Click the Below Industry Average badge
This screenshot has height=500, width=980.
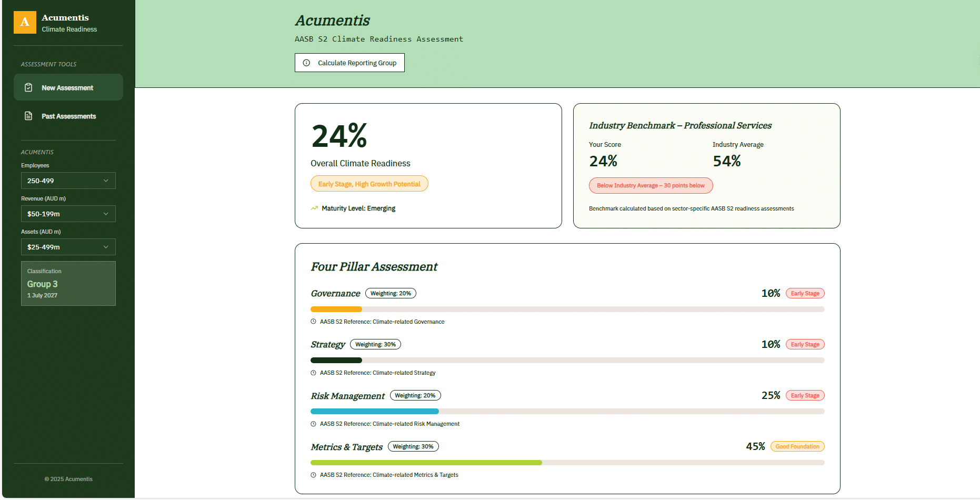click(651, 185)
